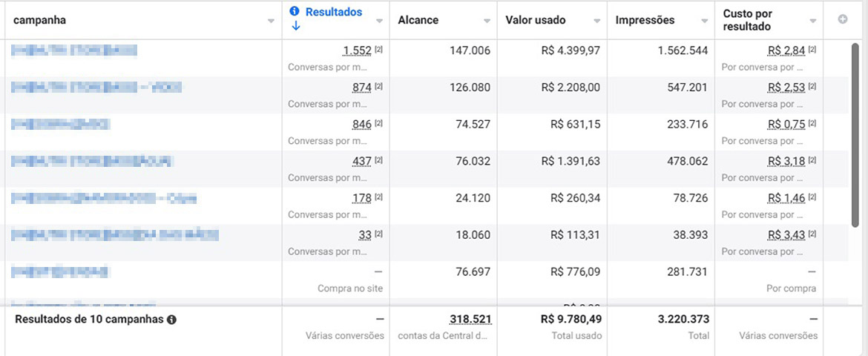
Task: Open the campanha column dropdown arrow
Action: (271, 21)
